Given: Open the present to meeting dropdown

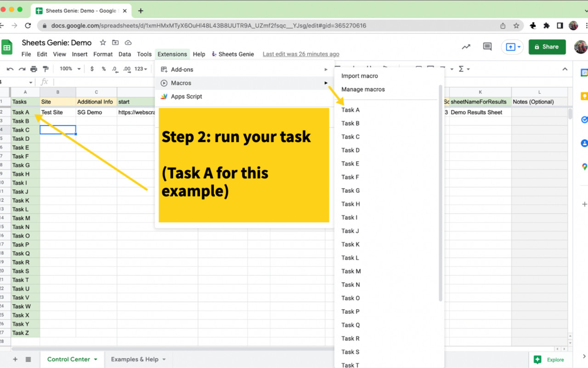Looking at the screenshot, I should coord(519,47).
